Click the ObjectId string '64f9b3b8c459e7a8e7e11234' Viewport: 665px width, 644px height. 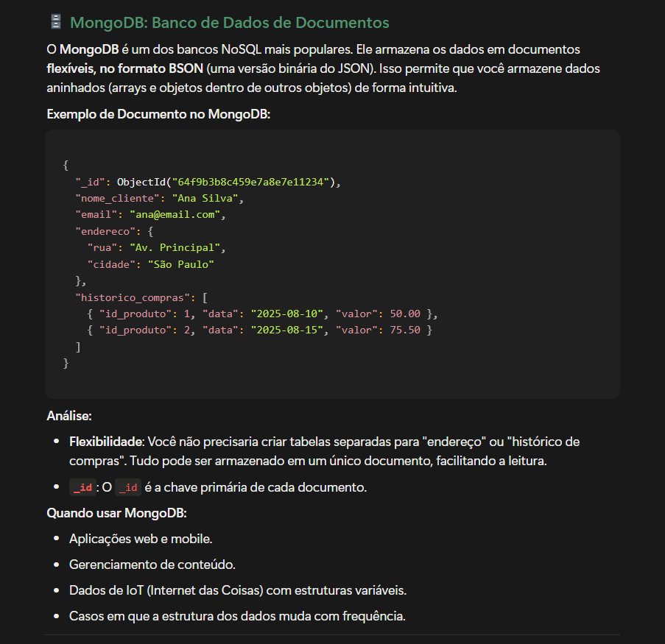pos(250,182)
